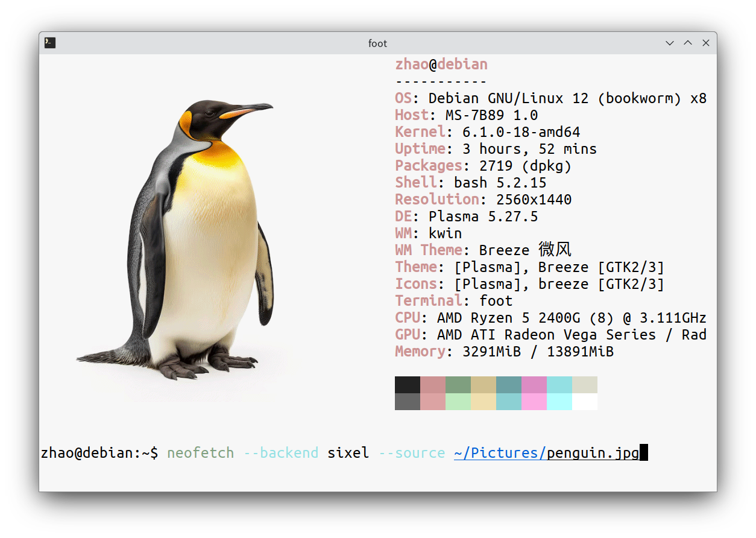Click the Kernel line showing 6.1.0-18-amd64
Viewport: 756px width, 538px height.
487,131
